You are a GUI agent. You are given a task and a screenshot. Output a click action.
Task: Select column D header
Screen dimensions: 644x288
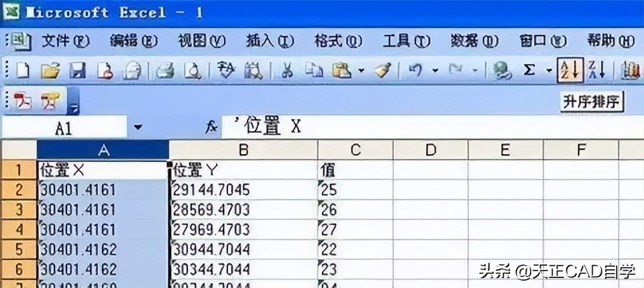pyautogui.click(x=431, y=150)
